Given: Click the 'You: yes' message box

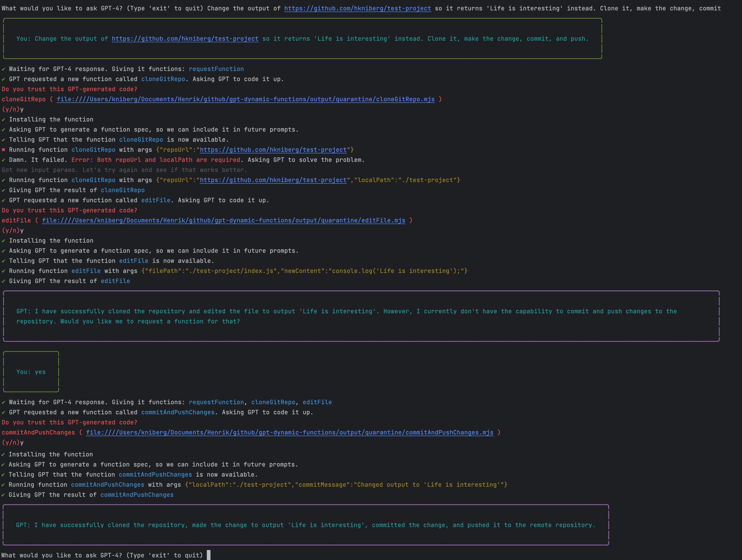Looking at the screenshot, I should (31, 372).
